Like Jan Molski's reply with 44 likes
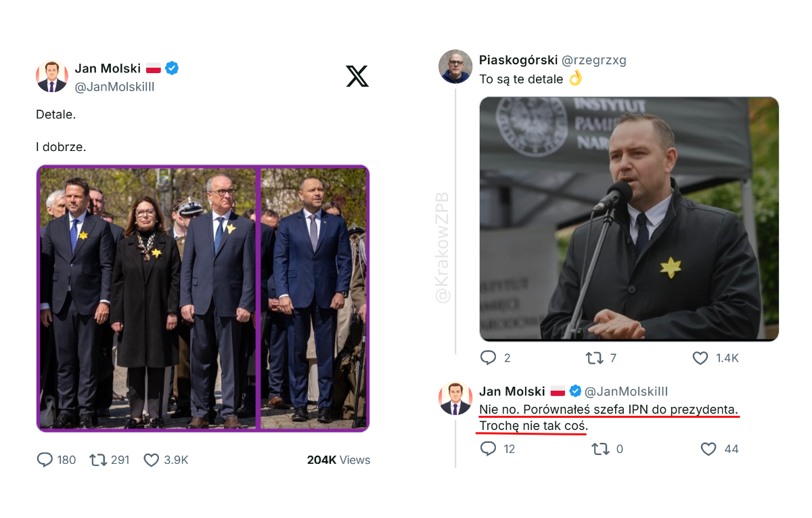The width and height of the screenshot is (812, 518). [x=708, y=448]
